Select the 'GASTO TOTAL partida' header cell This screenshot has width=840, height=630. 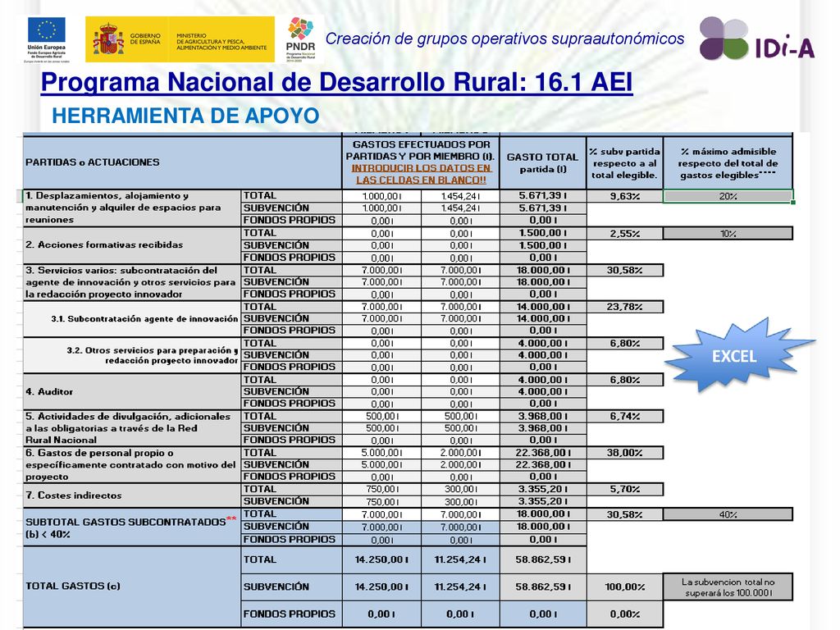point(542,162)
